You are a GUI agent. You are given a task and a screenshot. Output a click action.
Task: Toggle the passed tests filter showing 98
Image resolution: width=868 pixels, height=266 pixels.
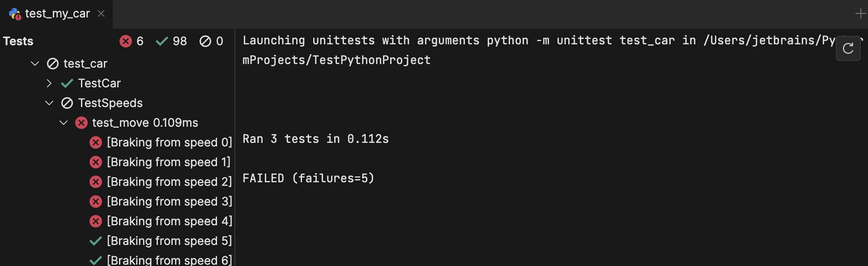pos(171,41)
